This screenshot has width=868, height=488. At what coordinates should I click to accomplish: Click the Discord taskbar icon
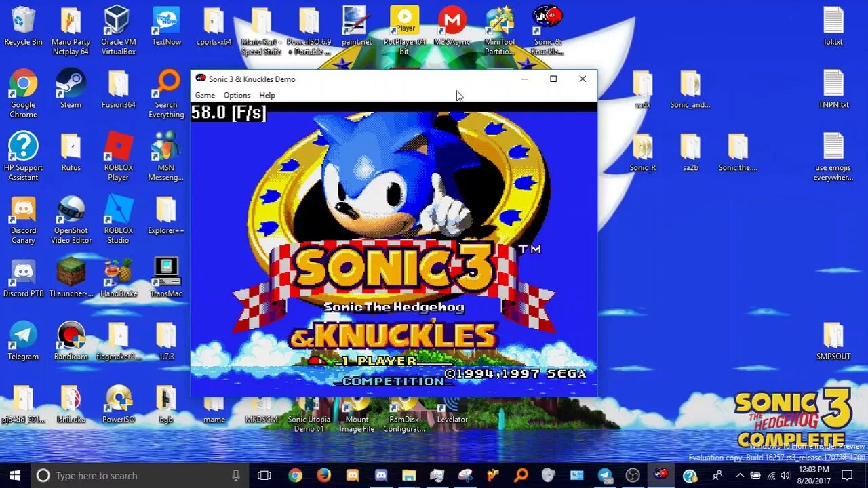[380, 475]
